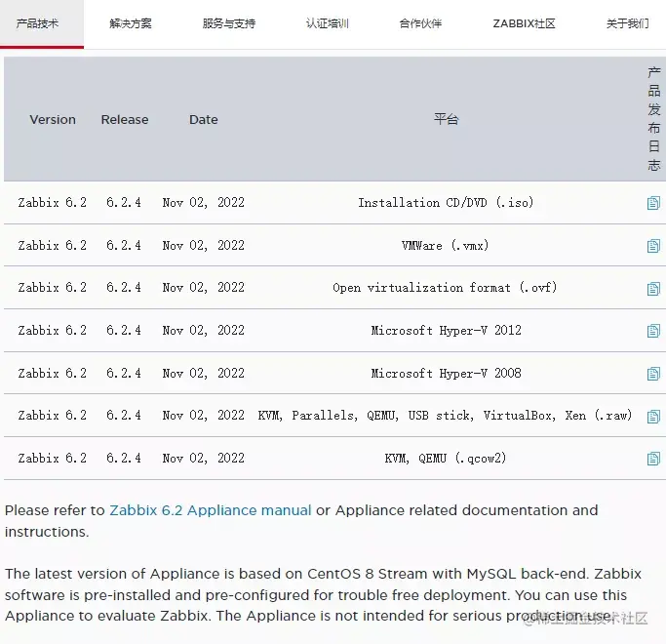Click 6.2.4 release in the VMWare row
The height and width of the screenshot is (644, 666).
(x=124, y=245)
